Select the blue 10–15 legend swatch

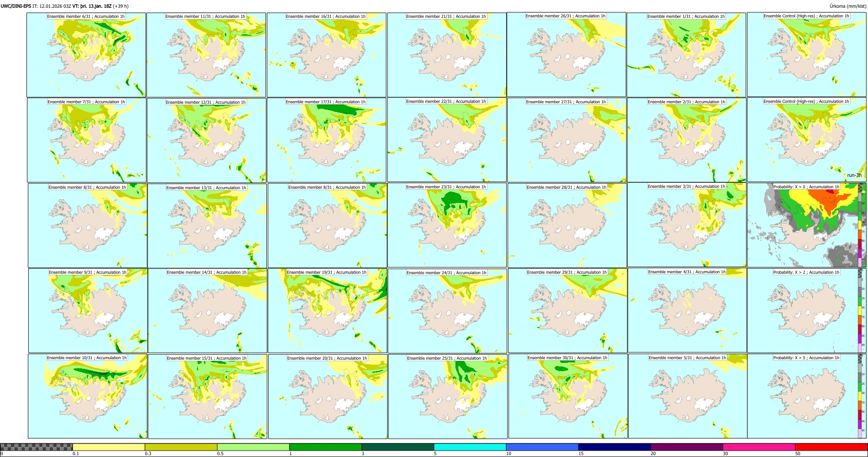point(542,447)
